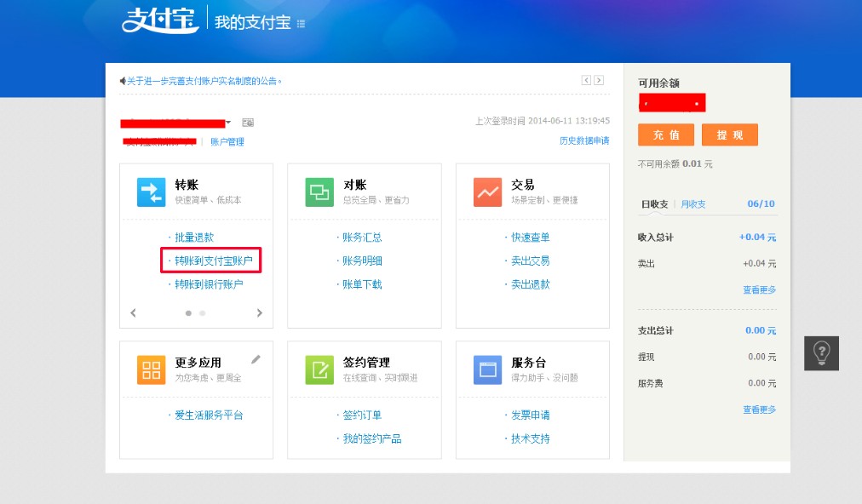The height and width of the screenshot is (504, 862).
Task: Open 账务明细 link
Action: point(362,261)
